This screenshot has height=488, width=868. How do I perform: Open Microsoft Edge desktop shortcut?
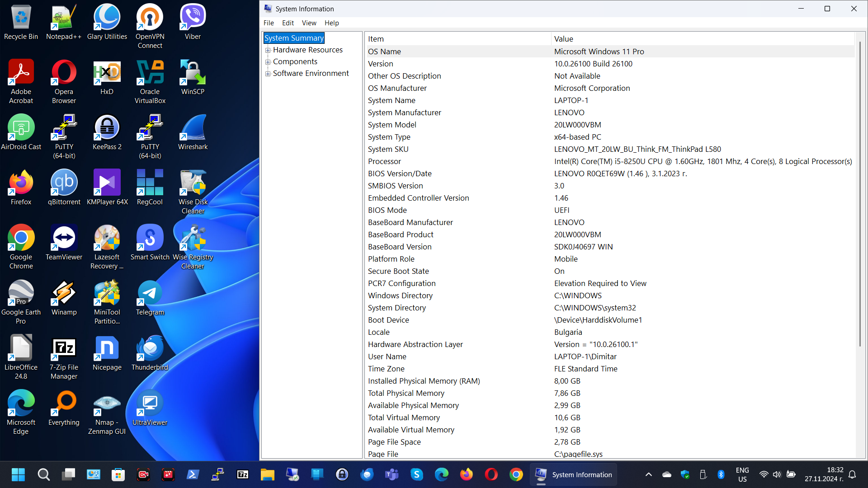[x=21, y=413]
